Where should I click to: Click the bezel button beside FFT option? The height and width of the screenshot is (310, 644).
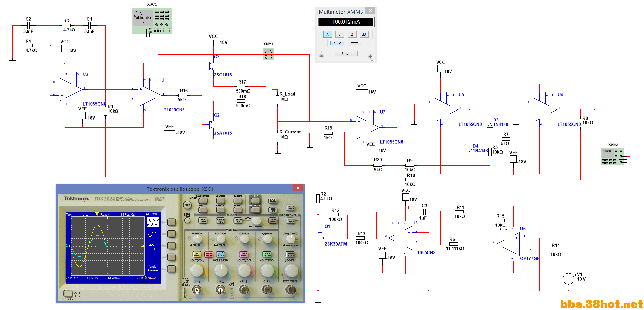171,245
